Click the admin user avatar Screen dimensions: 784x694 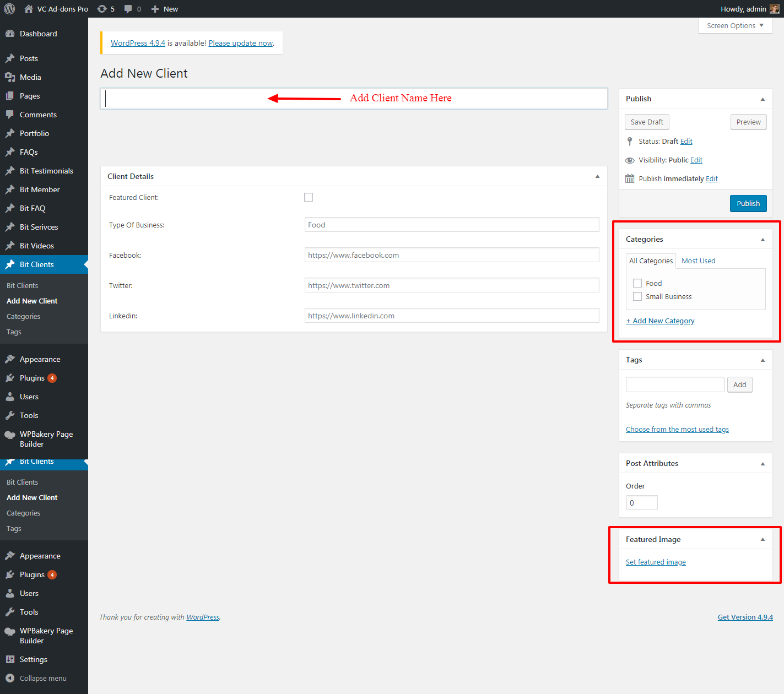pos(774,9)
